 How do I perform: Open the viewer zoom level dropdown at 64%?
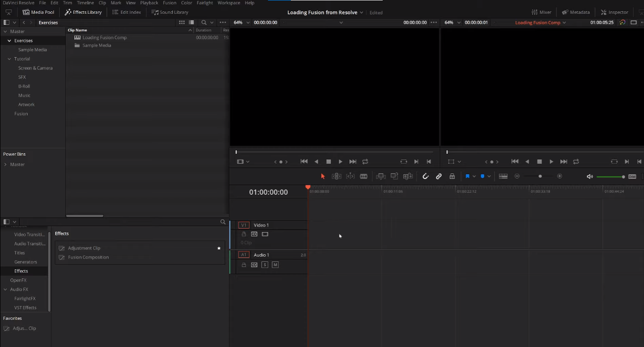[x=241, y=22]
